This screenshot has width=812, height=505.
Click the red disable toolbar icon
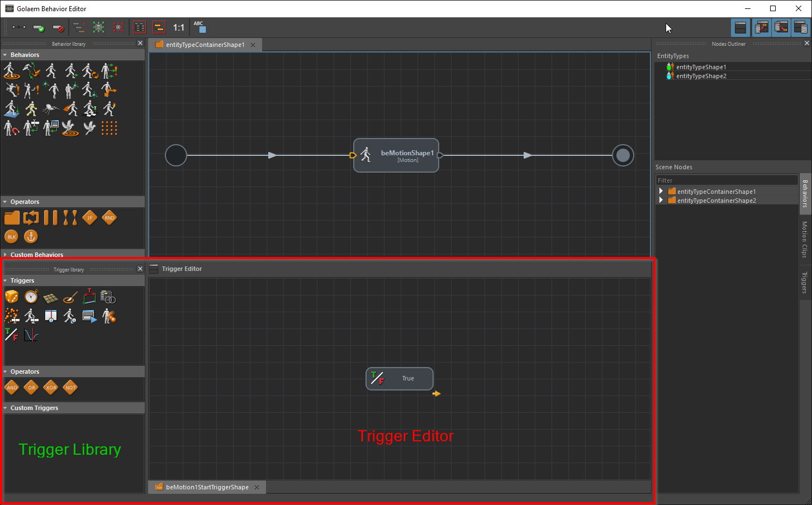click(x=58, y=27)
